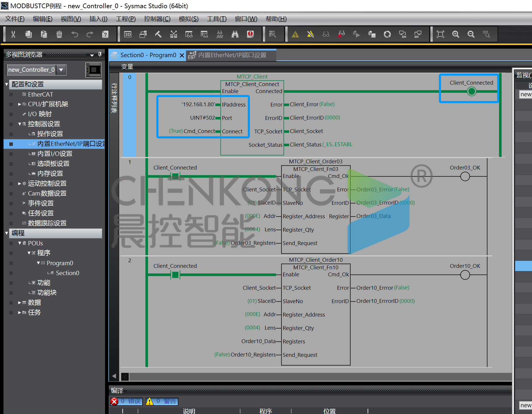The height and width of the screenshot is (414, 532).
Task: Switch to the 内置EtherNet/IP端口设置 tab
Action: [x=231, y=55]
